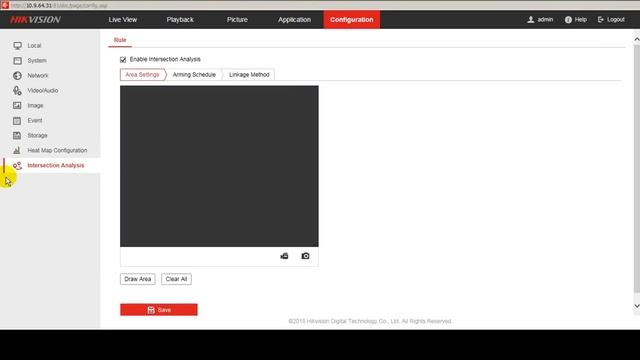Click the camera video preview area
The image size is (640, 360).
click(219, 166)
